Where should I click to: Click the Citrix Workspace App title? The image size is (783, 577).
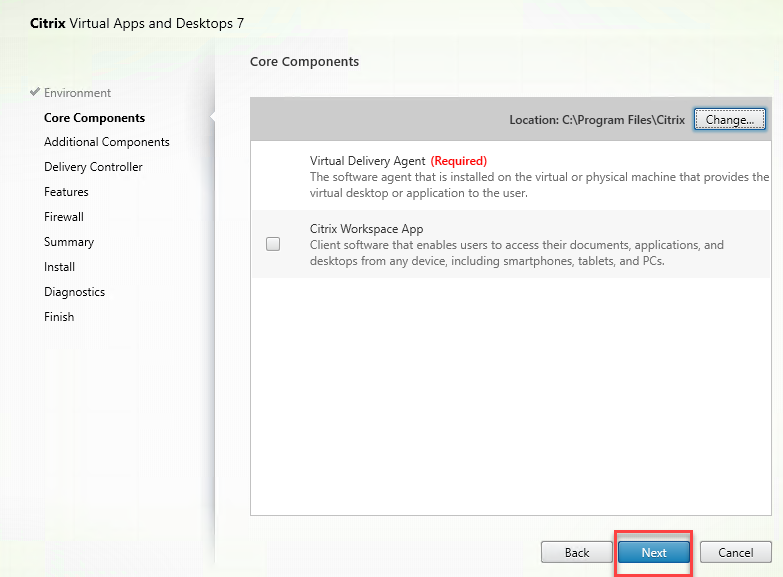[x=367, y=229]
